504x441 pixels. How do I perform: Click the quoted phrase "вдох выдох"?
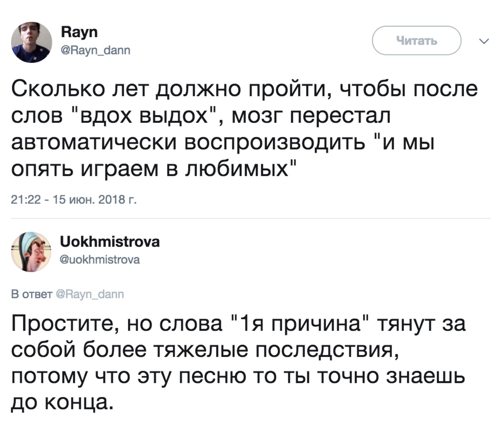point(145,116)
